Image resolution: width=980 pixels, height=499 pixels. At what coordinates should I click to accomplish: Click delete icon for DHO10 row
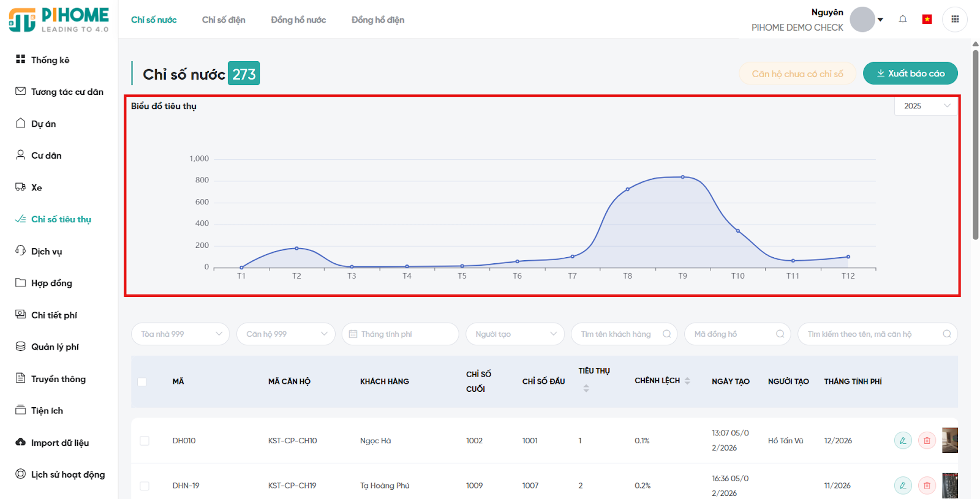coord(927,440)
